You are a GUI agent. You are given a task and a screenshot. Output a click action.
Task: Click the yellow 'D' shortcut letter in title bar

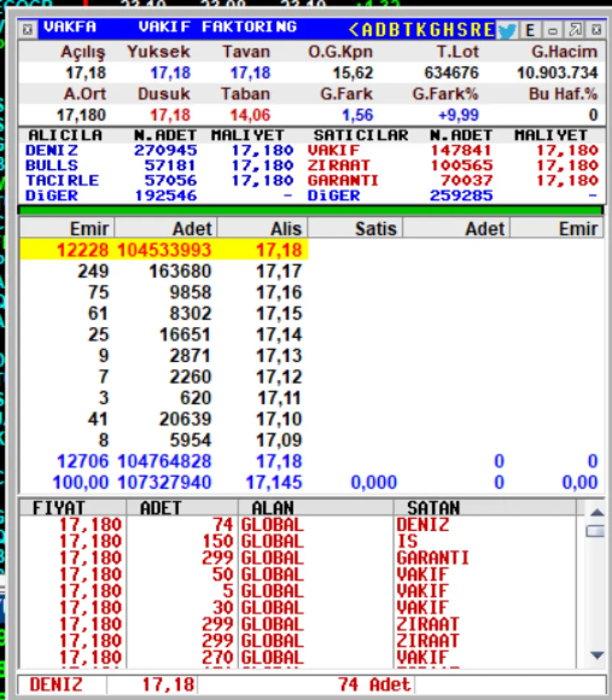382,29
